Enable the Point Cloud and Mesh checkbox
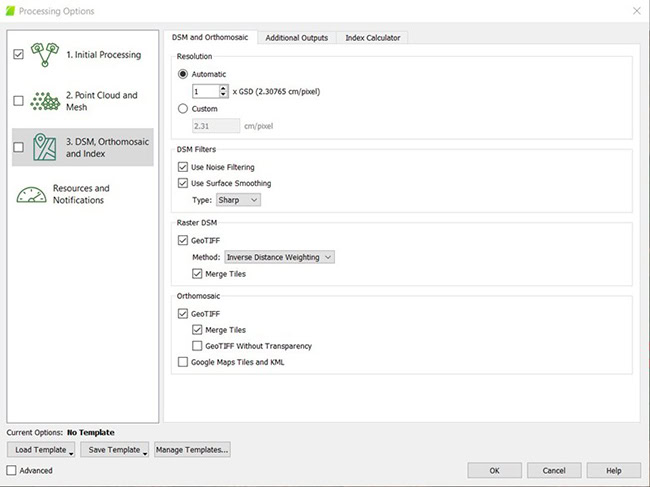This screenshot has height=487, width=650. coord(18,101)
